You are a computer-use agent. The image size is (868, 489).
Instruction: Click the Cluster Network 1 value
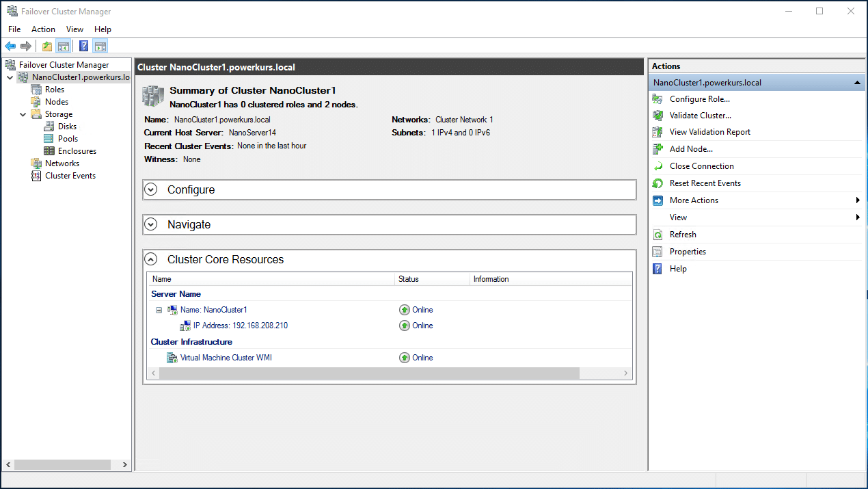(464, 120)
